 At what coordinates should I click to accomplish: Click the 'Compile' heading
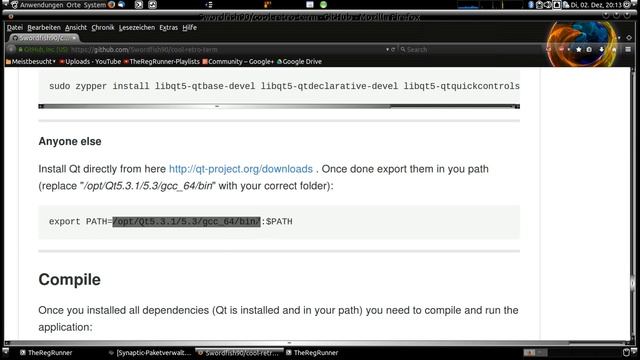point(69,280)
